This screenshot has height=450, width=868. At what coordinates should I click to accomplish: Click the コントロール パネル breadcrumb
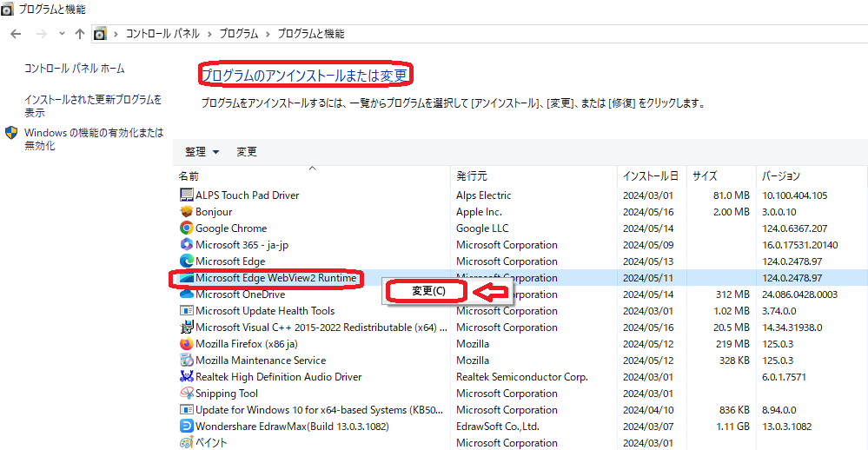coord(162,34)
